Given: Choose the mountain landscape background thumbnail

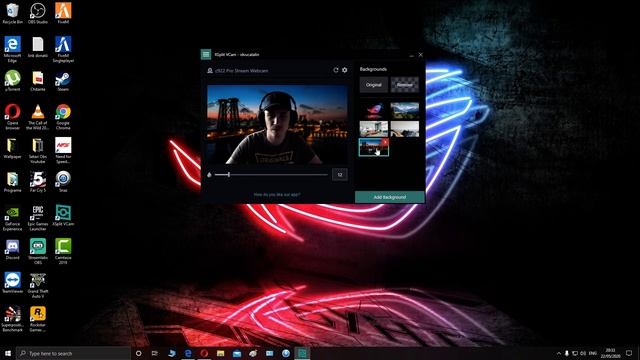Looking at the screenshot, I should [x=404, y=110].
